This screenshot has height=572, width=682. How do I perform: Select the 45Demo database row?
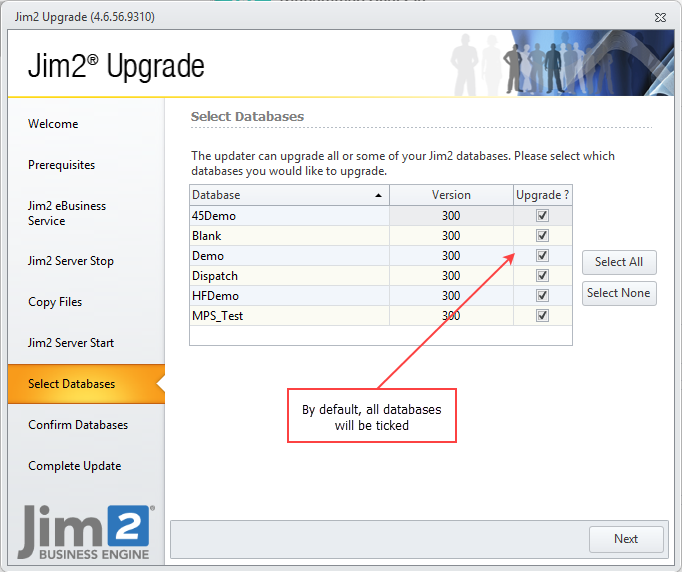[381, 215]
